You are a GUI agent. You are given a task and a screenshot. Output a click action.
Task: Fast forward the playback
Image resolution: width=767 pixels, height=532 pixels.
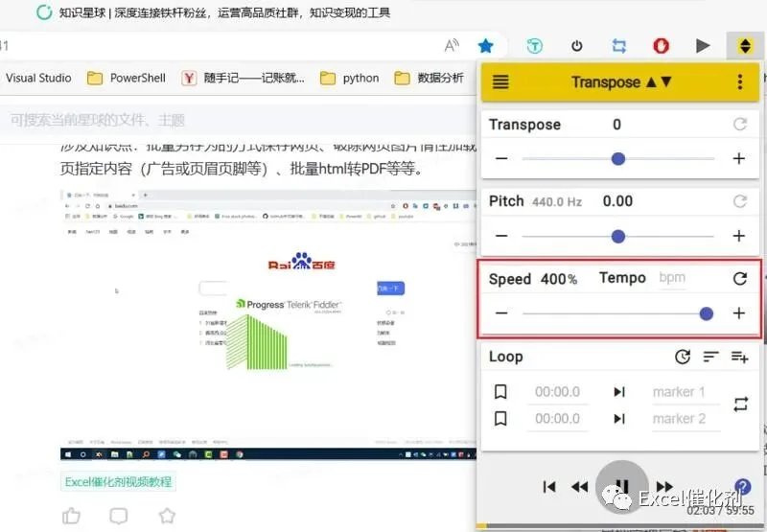[x=664, y=487]
